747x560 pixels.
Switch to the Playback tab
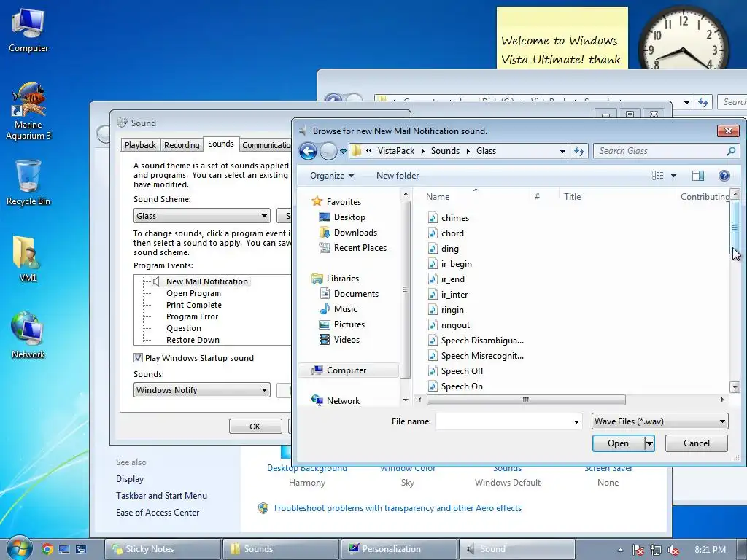click(140, 145)
